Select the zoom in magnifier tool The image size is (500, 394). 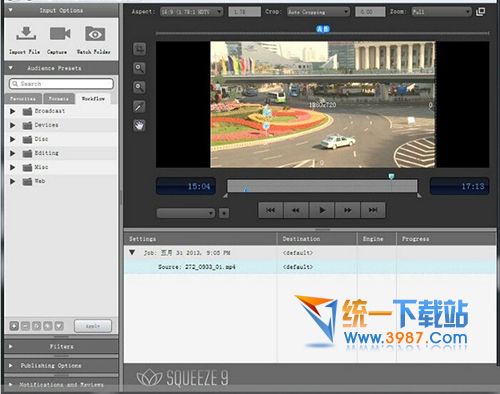tap(139, 68)
